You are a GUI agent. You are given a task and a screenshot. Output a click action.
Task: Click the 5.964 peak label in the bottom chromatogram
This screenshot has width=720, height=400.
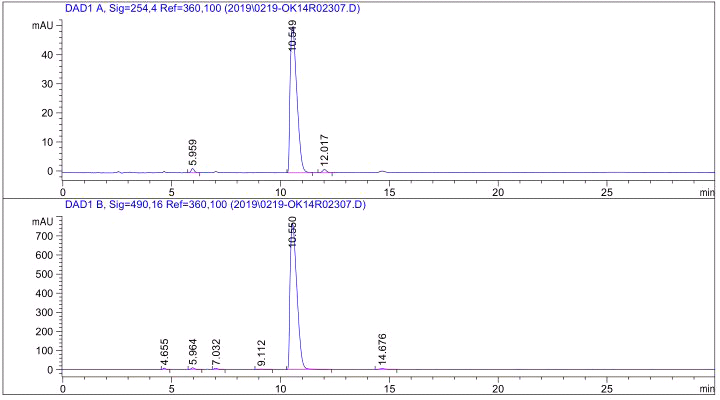pyautogui.click(x=193, y=352)
